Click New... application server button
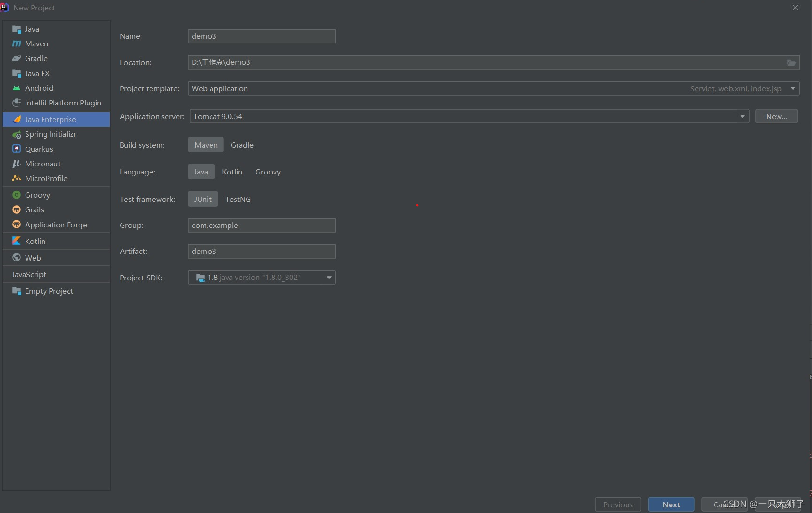Image resolution: width=812 pixels, height=513 pixels. (777, 116)
